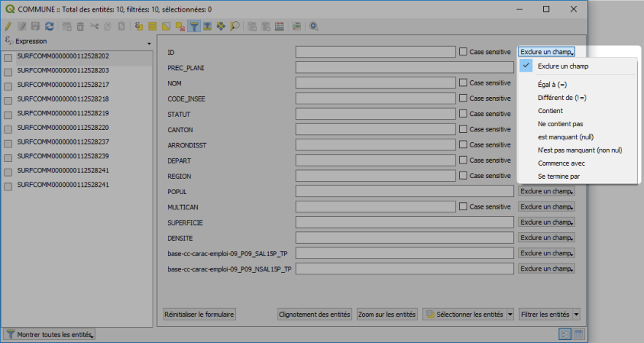Viewport: 644px width, 343px height.
Task: Click the PREC_PLANI search input field
Action: 405,67
